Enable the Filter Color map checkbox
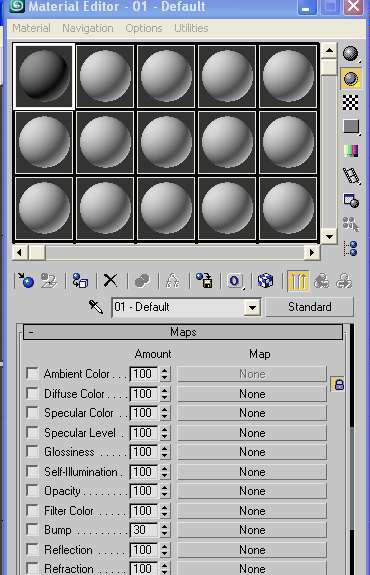370x575 pixels. pyautogui.click(x=33, y=510)
